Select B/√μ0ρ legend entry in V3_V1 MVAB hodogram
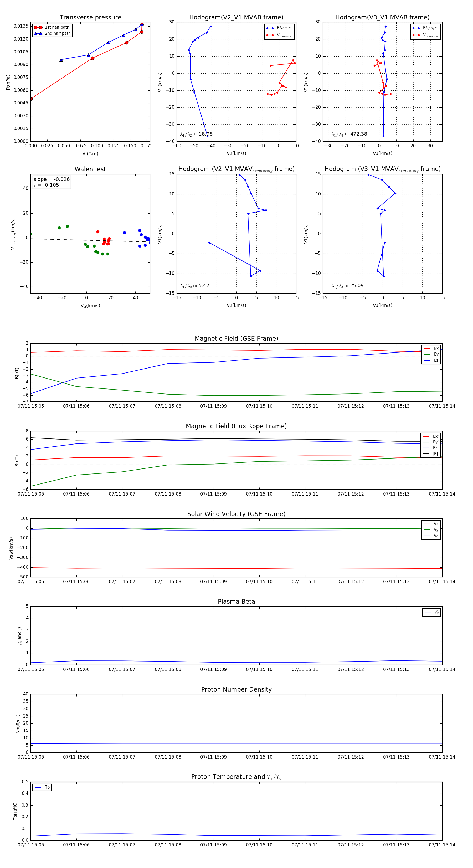This screenshot has height=868, width=473. [425, 28]
